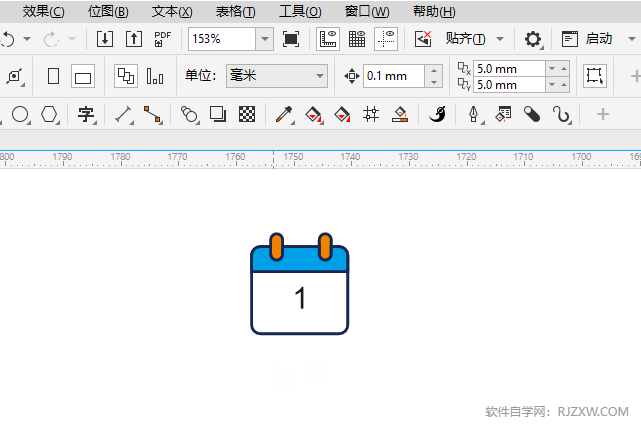The height and width of the screenshot is (432, 641).
Task: Click the full-screen preview icon
Action: 291,39
